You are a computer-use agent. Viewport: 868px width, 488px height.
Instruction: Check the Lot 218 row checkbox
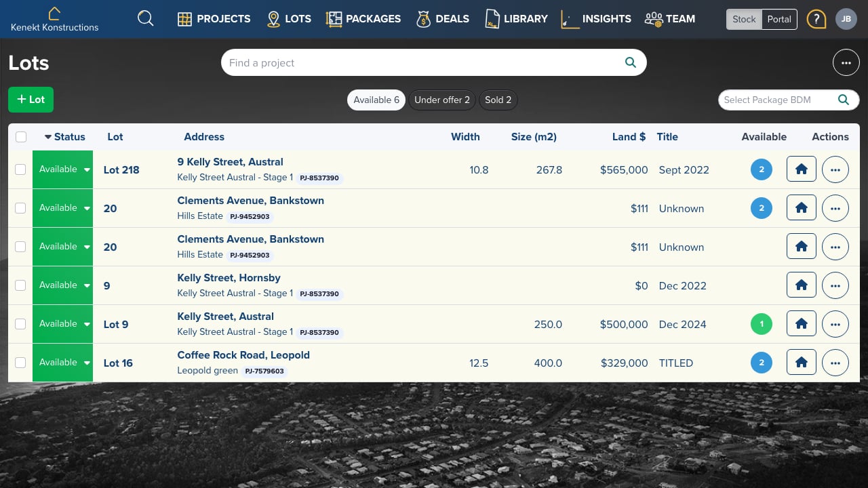click(20, 169)
